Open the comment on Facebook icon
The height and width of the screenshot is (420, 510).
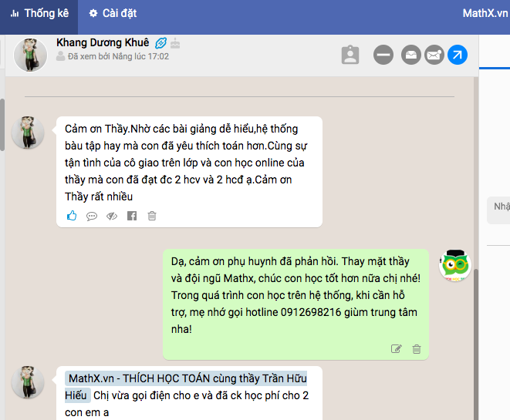[132, 216]
